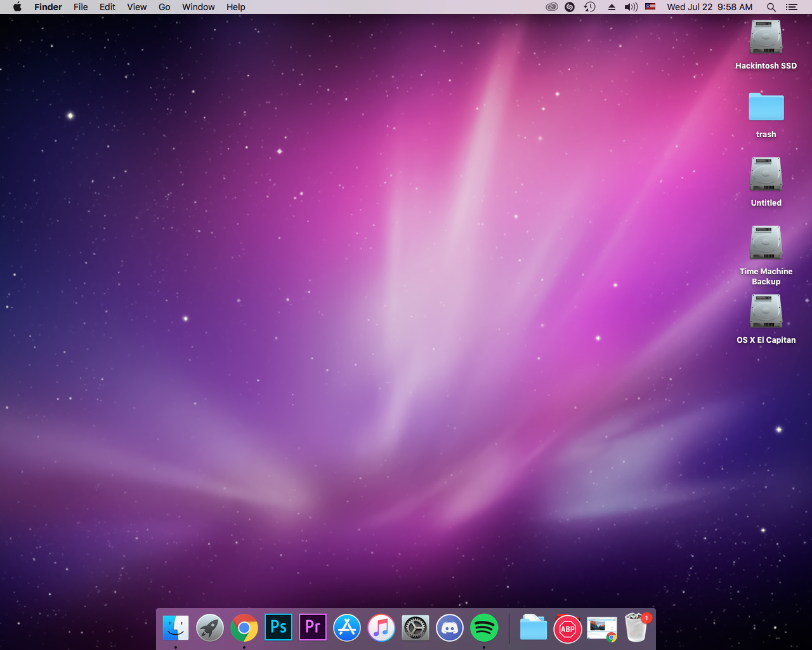Click the Adblock Plus dock icon
The image size is (812, 650).
pyautogui.click(x=568, y=628)
